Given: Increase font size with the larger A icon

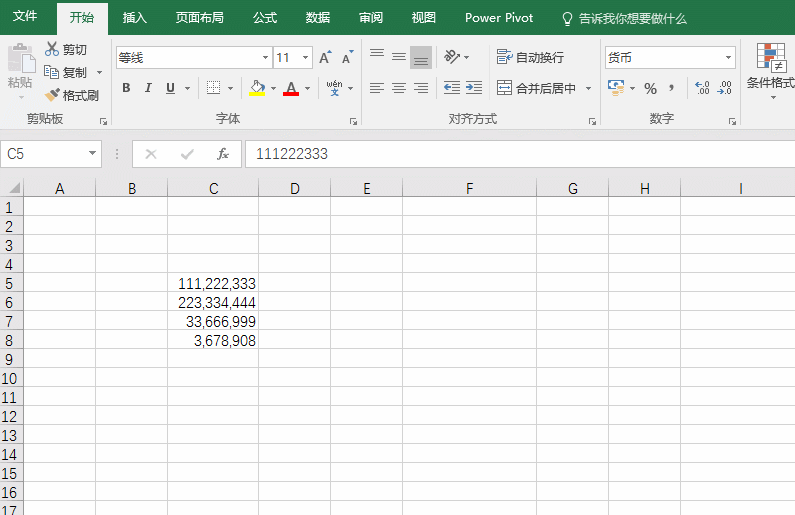Looking at the screenshot, I should tap(324, 58).
